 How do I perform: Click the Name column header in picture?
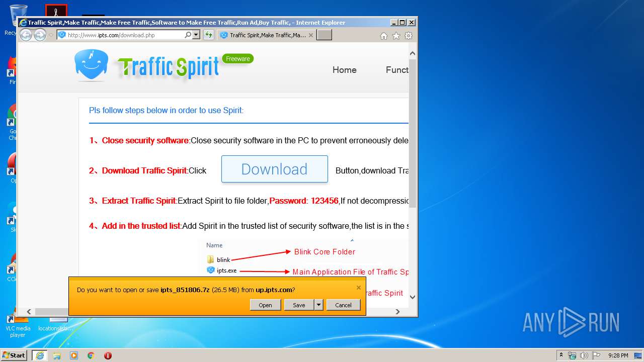click(x=214, y=245)
